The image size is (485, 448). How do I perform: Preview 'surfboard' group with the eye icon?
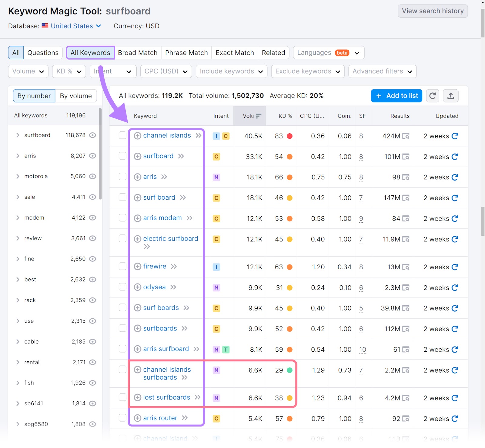coord(92,135)
